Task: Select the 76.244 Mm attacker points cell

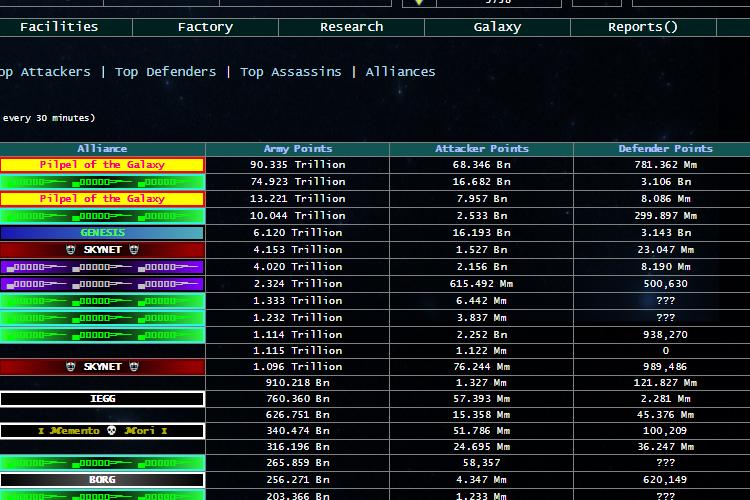Action: click(x=482, y=367)
